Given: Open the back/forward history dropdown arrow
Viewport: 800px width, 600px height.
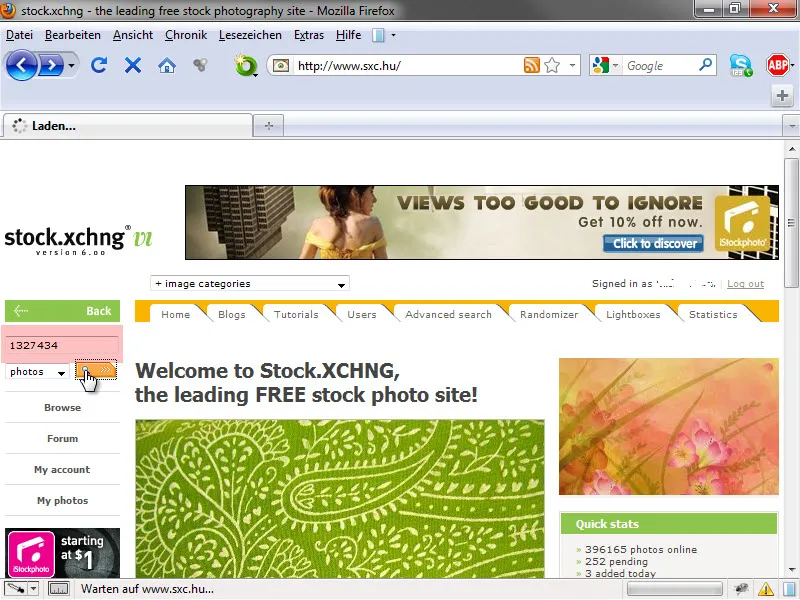Looking at the screenshot, I should [71, 66].
